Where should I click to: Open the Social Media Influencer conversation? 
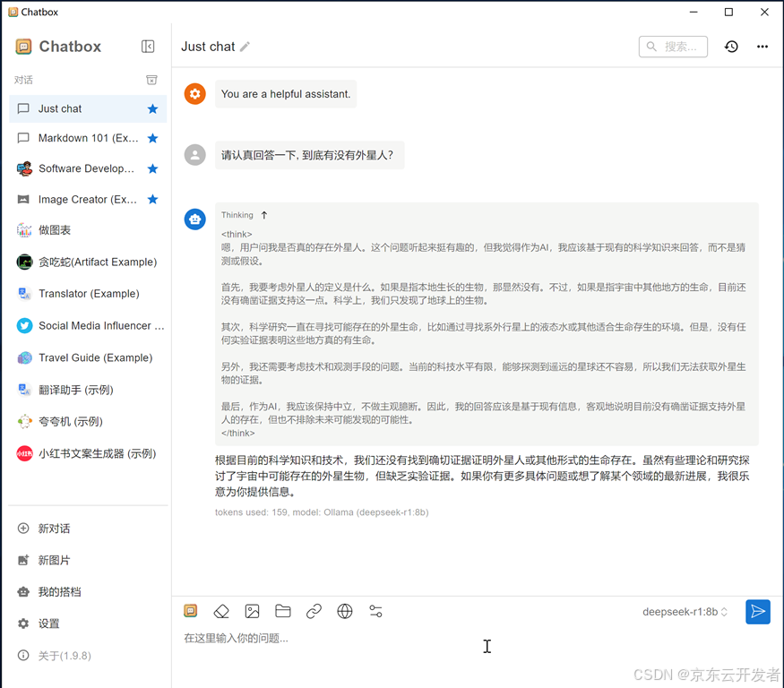[88, 325]
